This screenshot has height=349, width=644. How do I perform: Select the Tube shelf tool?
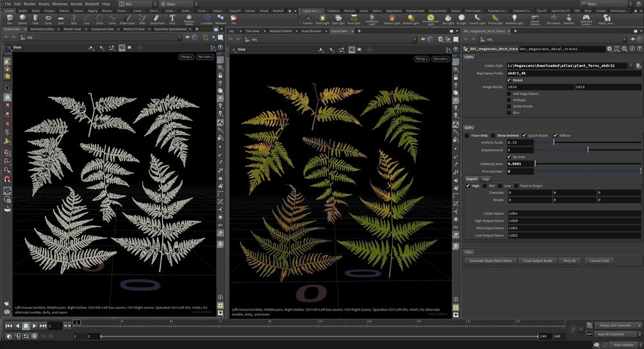[35, 19]
